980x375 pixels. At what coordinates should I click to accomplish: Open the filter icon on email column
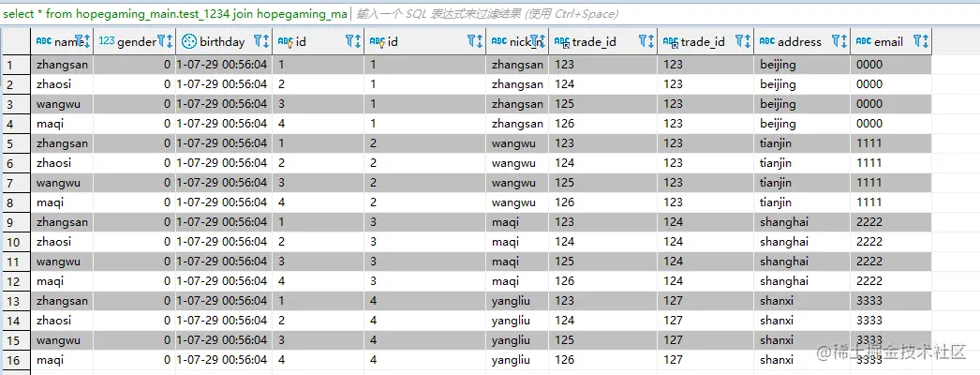(917, 42)
